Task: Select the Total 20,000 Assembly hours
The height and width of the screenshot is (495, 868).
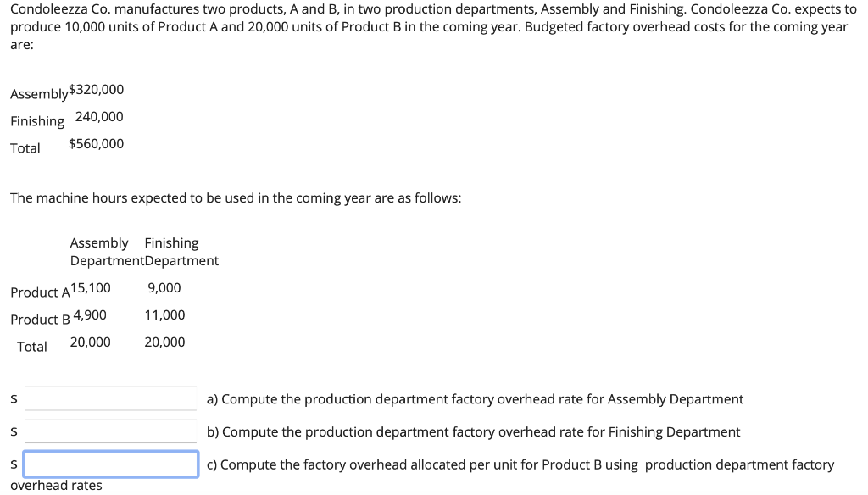Action: (x=91, y=342)
